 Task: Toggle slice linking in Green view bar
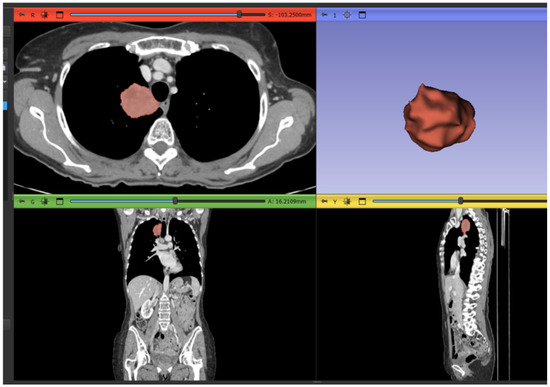point(45,201)
